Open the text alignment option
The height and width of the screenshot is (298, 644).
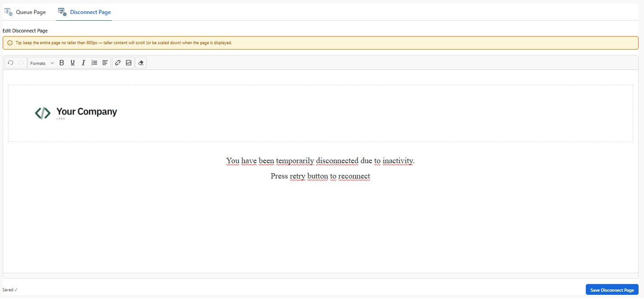tap(105, 63)
